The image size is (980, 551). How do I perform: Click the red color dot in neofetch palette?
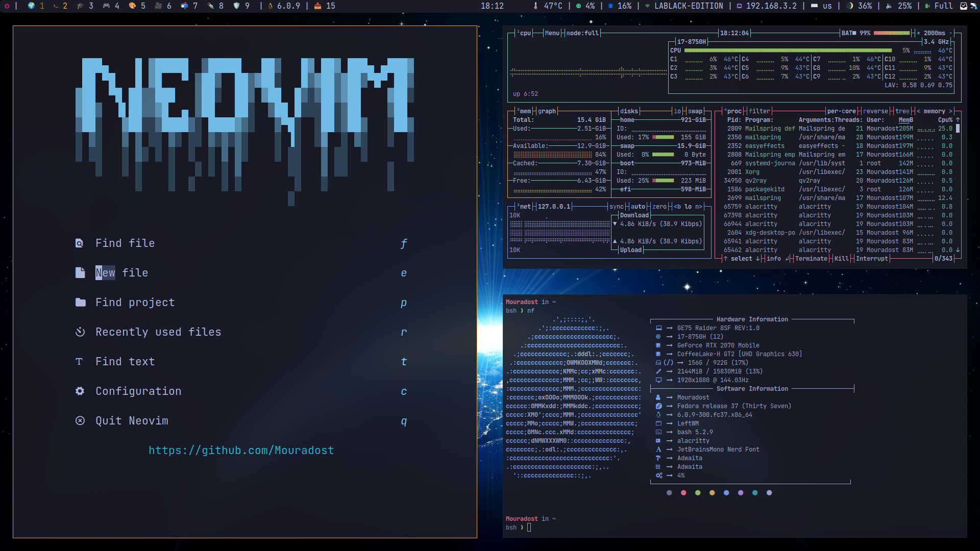tap(683, 493)
